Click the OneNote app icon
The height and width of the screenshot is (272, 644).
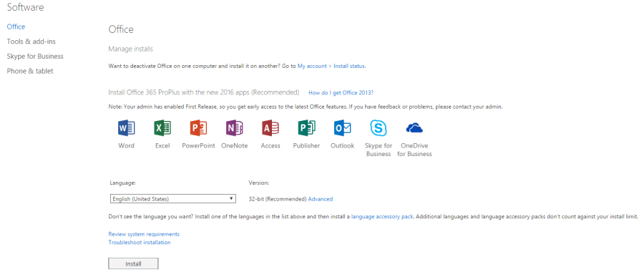pyautogui.click(x=235, y=128)
